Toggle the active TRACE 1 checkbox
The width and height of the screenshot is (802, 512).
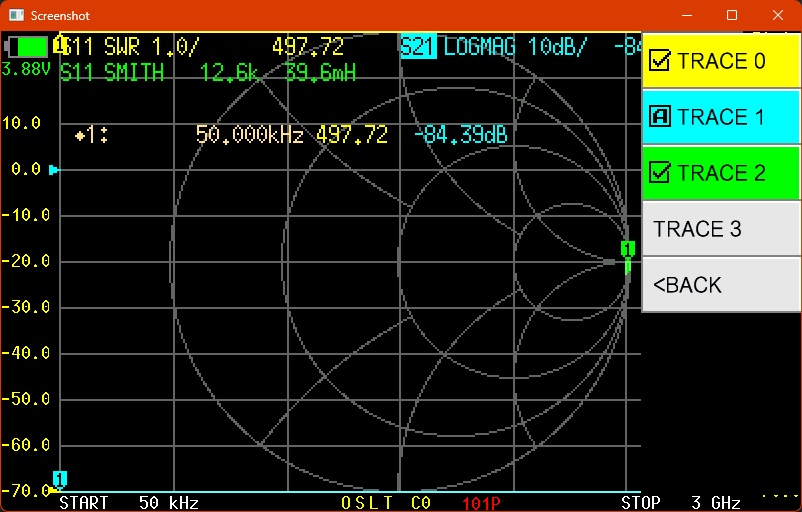(659, 117)
